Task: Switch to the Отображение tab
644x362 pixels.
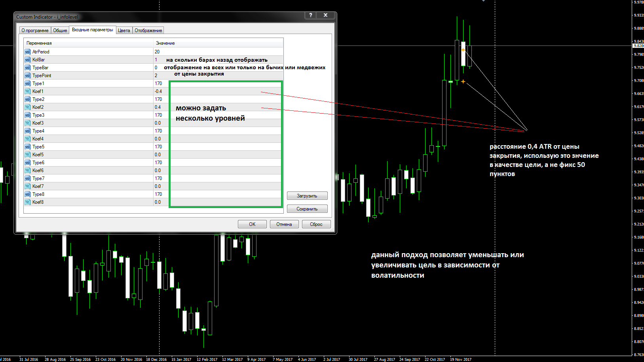Action: pos(148,30)
